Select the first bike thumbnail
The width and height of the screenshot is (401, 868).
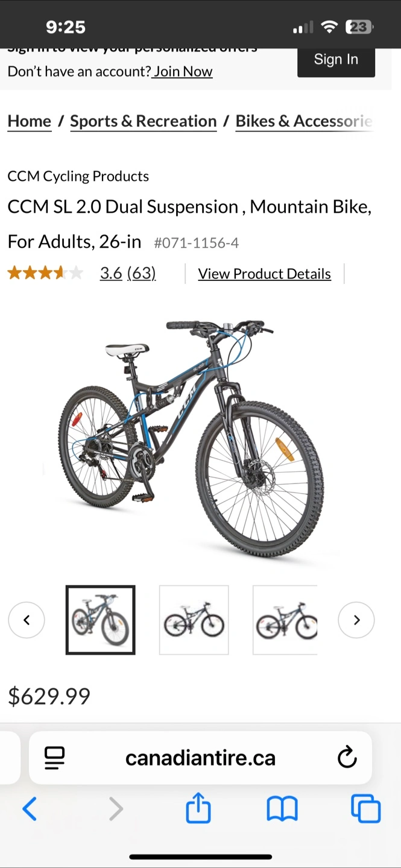(101, 620)
